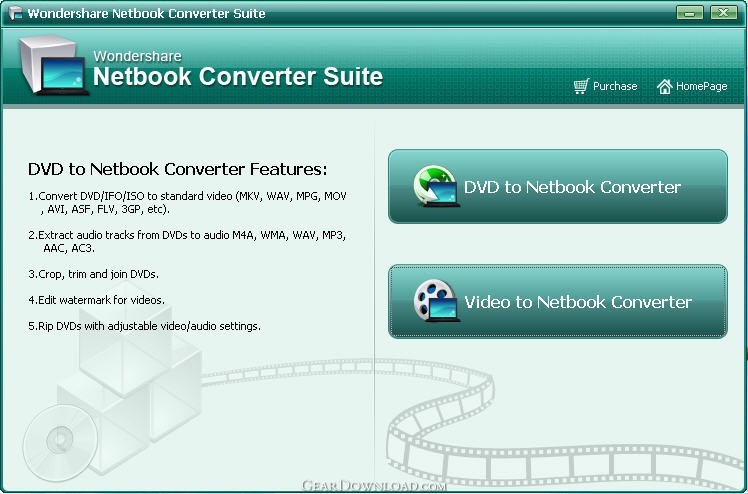The image size is (748, 494).
Task: Click the film reel video icon
Action: point(436,301)
